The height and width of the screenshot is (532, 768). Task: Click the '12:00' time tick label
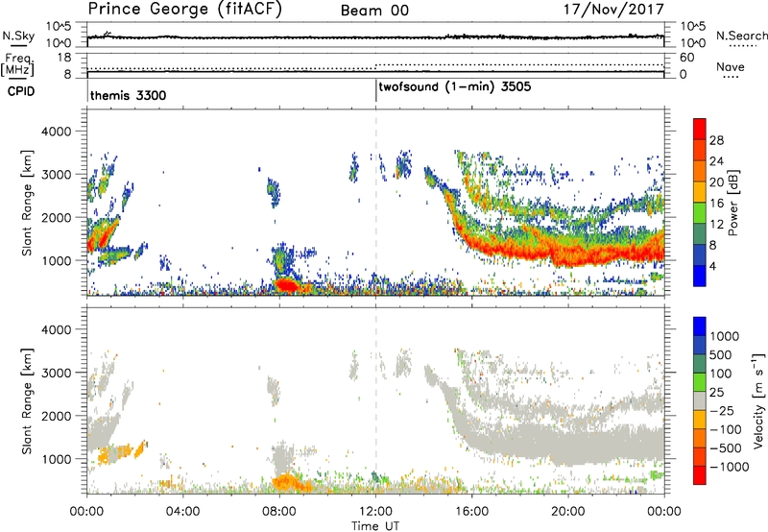pos(375,512)
